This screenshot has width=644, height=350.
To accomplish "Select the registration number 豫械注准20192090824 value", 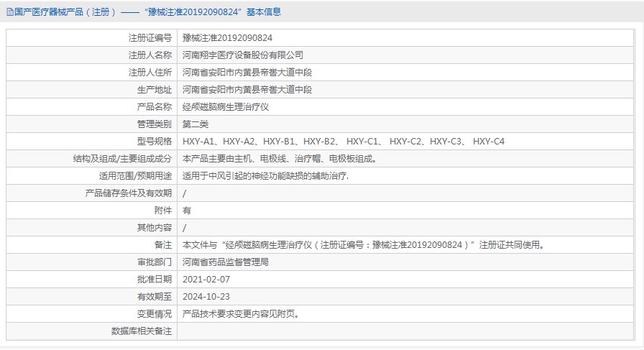I will [x=227, y=37].
